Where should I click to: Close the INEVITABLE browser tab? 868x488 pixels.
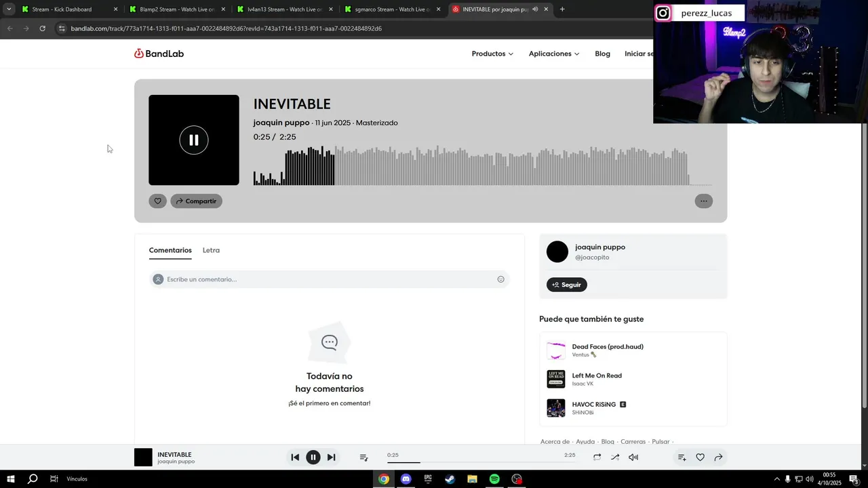click(546, 9)
